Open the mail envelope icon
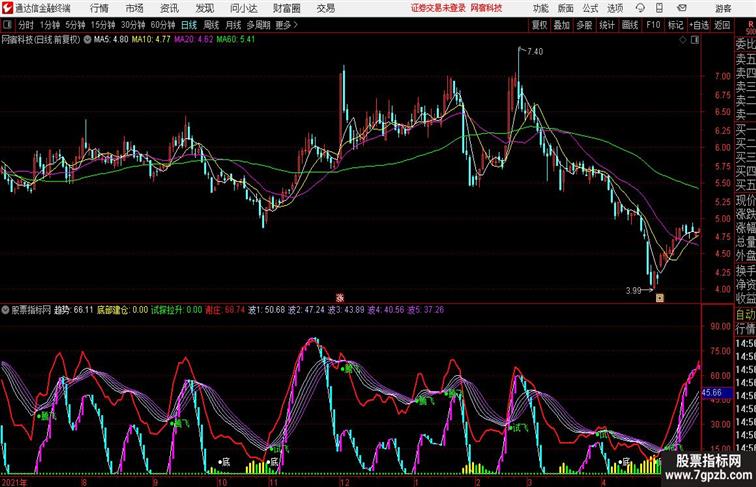The width and height of the screenshot is (756, 487). [682, 8]
